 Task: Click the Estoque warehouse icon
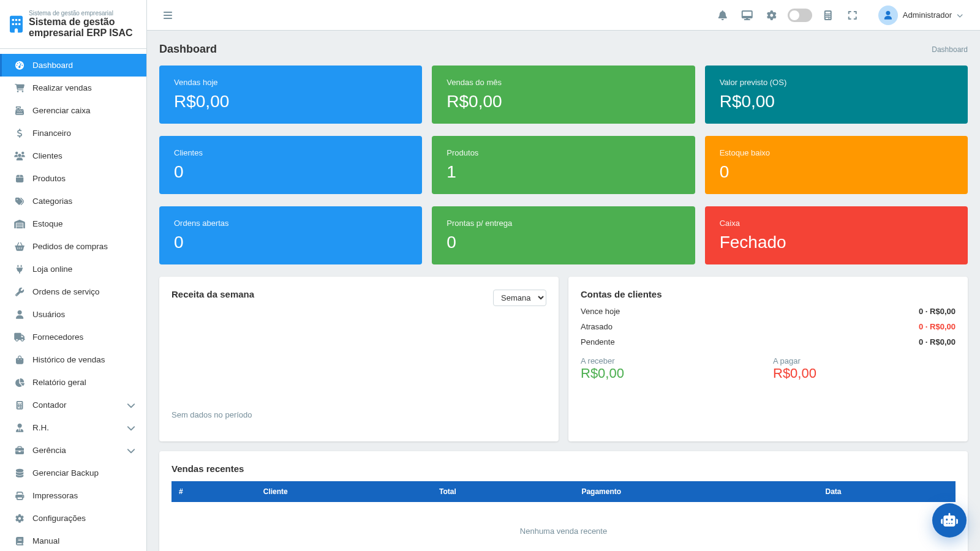click(x=20, y=223)
